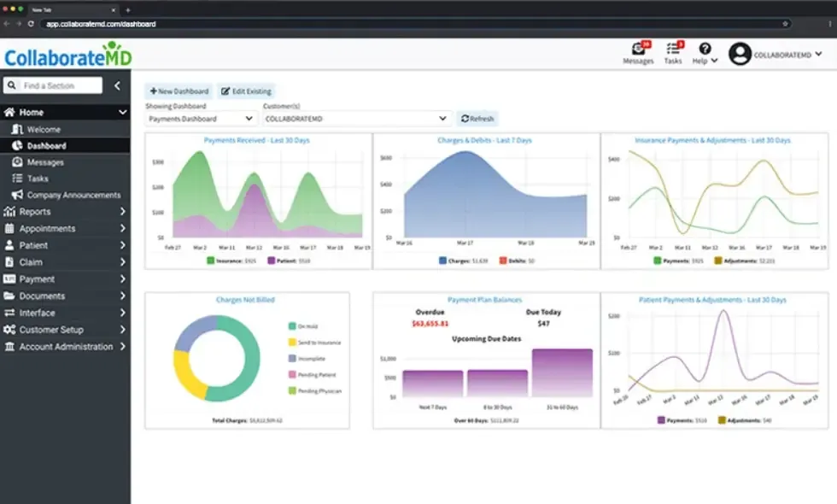The height and width of the screenshot is (504, 837).
Task: Click the Pending Patient pink swatch
Action: pos(292,374)
